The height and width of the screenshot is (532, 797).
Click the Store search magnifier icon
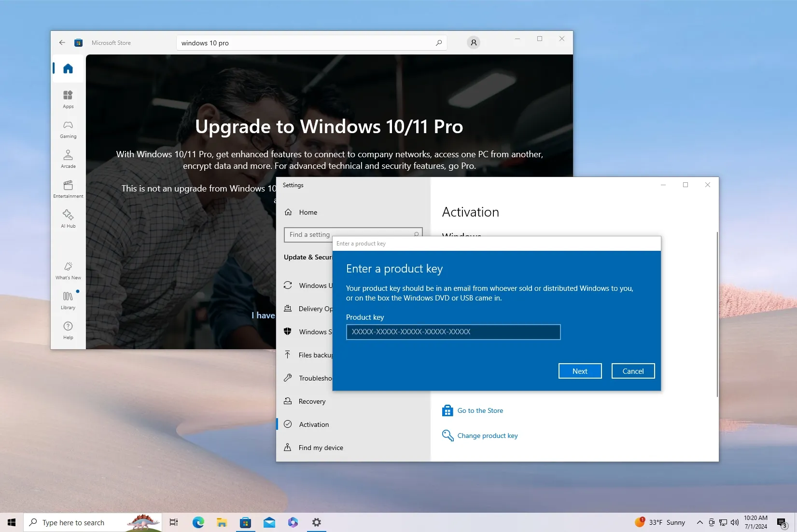pos(438,43)
